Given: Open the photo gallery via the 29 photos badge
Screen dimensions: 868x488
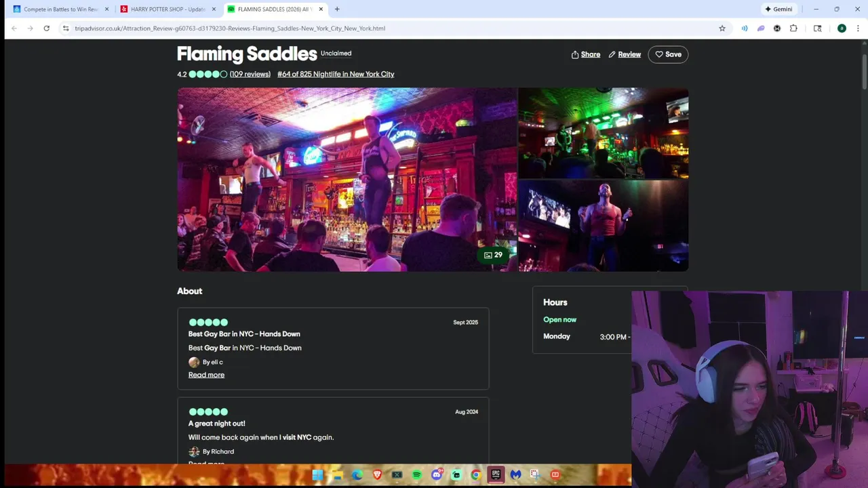Looking at the screenshot, I should point(494,255).
